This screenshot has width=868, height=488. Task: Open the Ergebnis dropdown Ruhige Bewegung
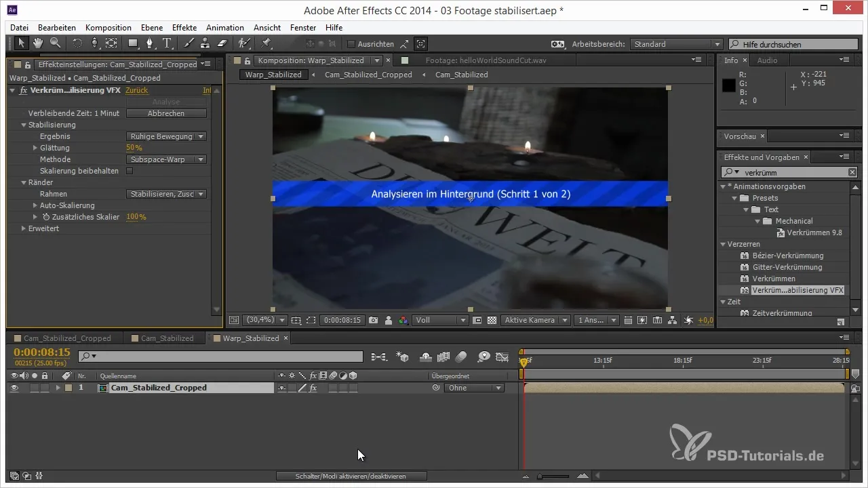(x=166, y=136)
